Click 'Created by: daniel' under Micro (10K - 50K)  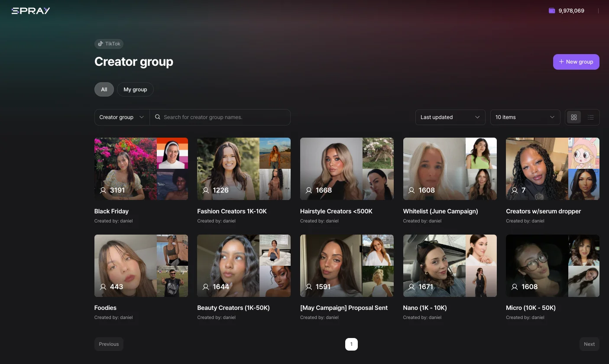pos(525,318)
